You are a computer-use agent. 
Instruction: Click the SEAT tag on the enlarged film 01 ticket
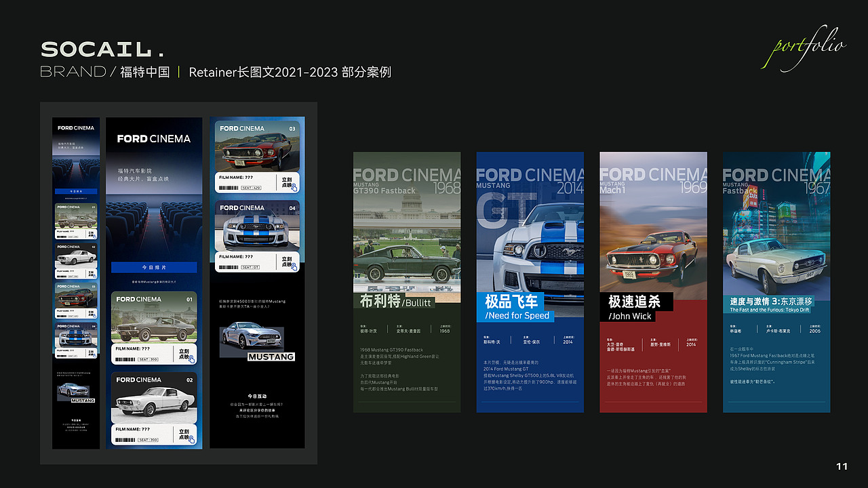pos(149,359)
